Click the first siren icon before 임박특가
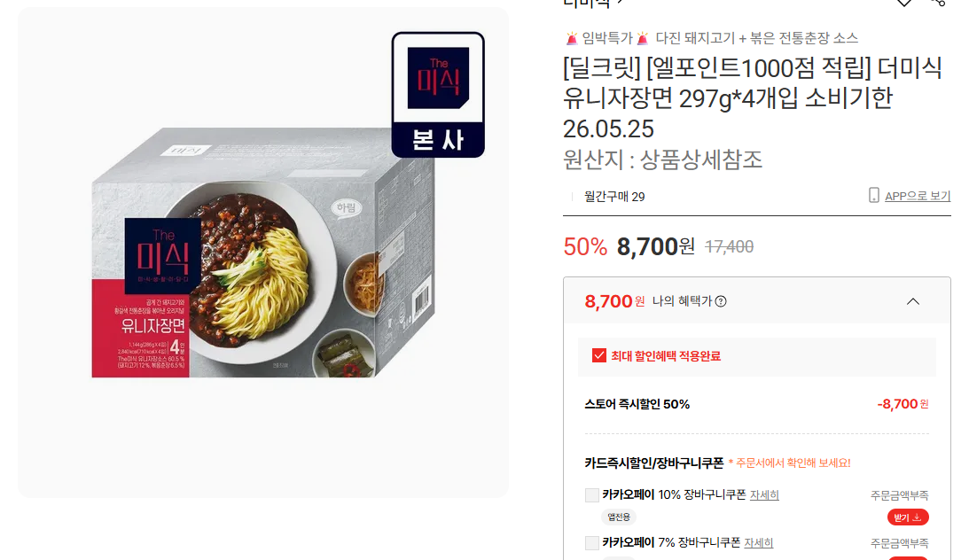Screen dimensions: 969x560 (572, 38)
